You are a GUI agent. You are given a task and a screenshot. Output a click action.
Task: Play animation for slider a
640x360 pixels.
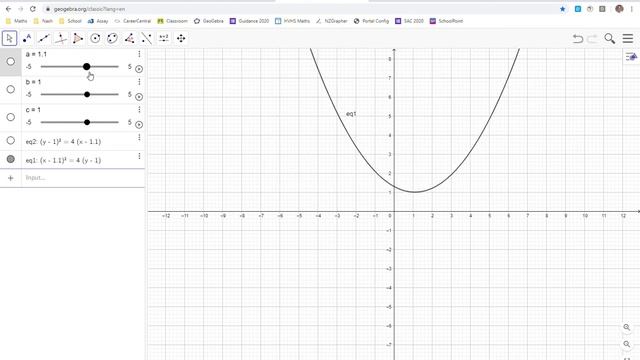(139, 69)
